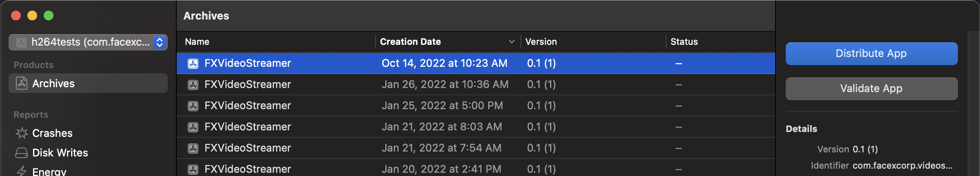Click the Archives icon in the sidebar
Viewport: 980px width, 176px height.
[x=22, y=84]
